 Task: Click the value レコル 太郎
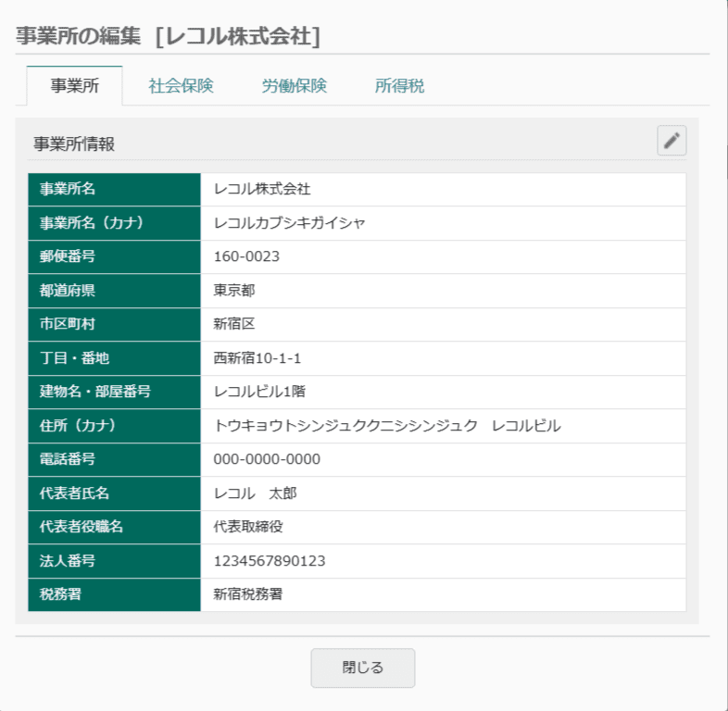click(255, 493)
